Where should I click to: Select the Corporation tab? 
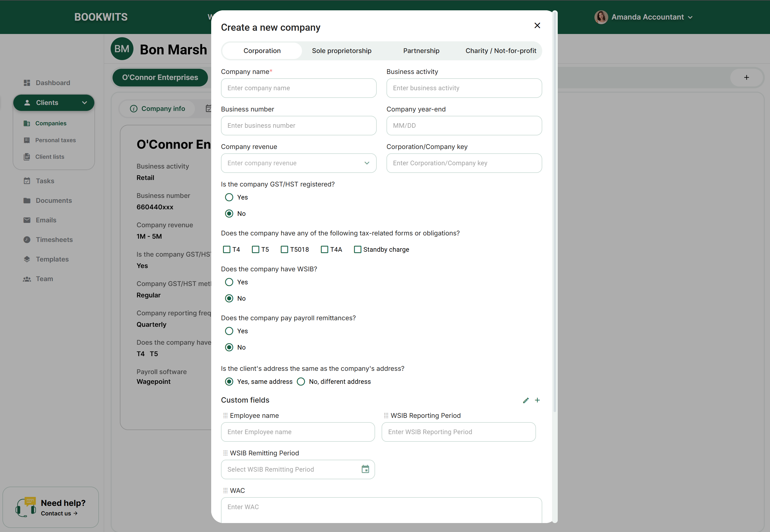[x=262, y=51]
